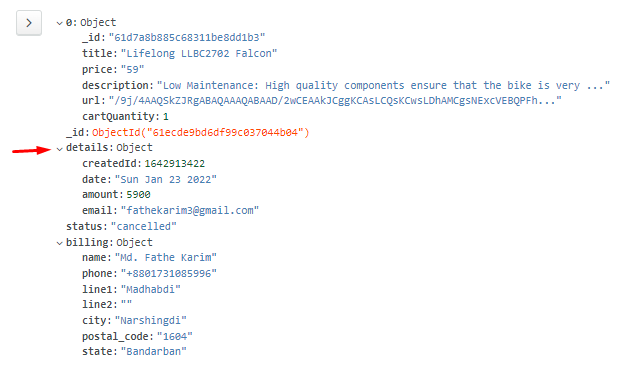Select the date value Sun Jan 23 2022
The height and width of the screenshot is (378, 631).
165,180
